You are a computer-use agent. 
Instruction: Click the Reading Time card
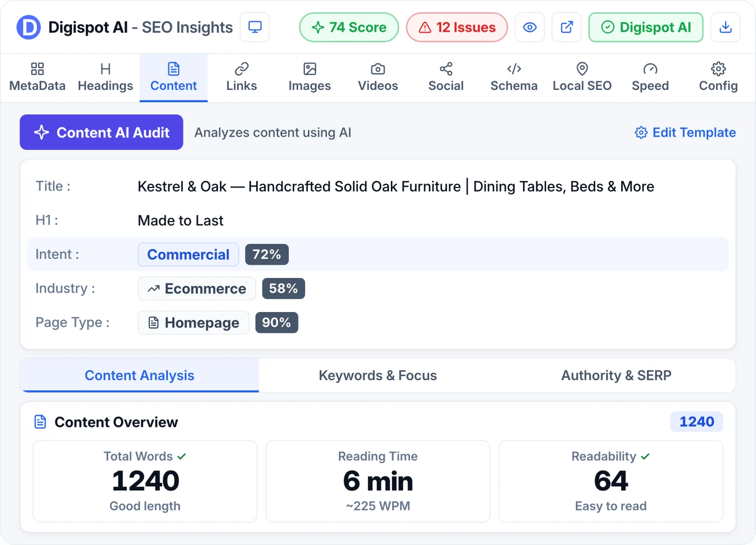(x=378, y=481)
